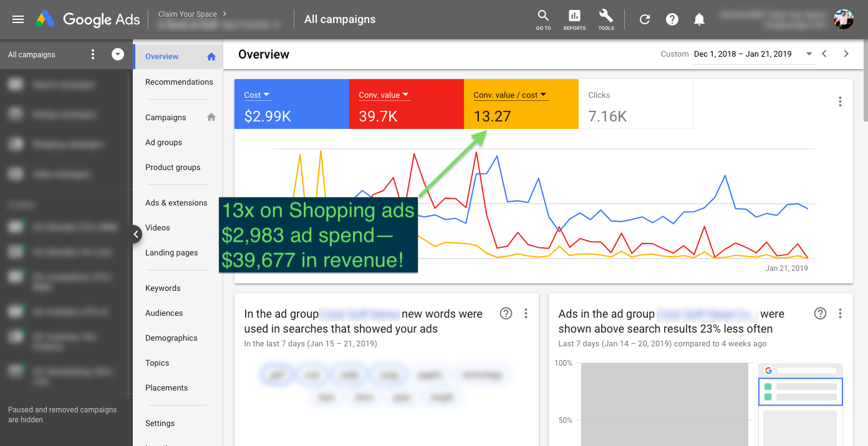Expand the All campaigns circular dropdown arrow

tap(118, 54)
